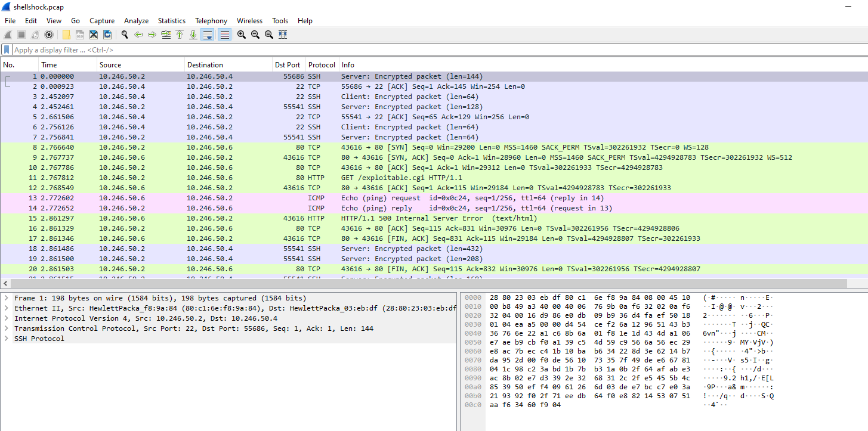Select packet 18 Encrypted packet len=432

click(434, 249)
